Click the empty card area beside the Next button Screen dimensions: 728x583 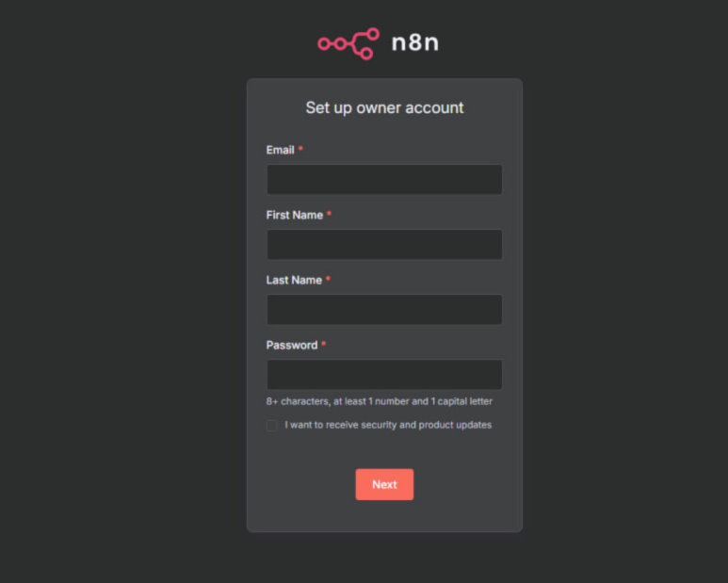(x=464, y=484)
